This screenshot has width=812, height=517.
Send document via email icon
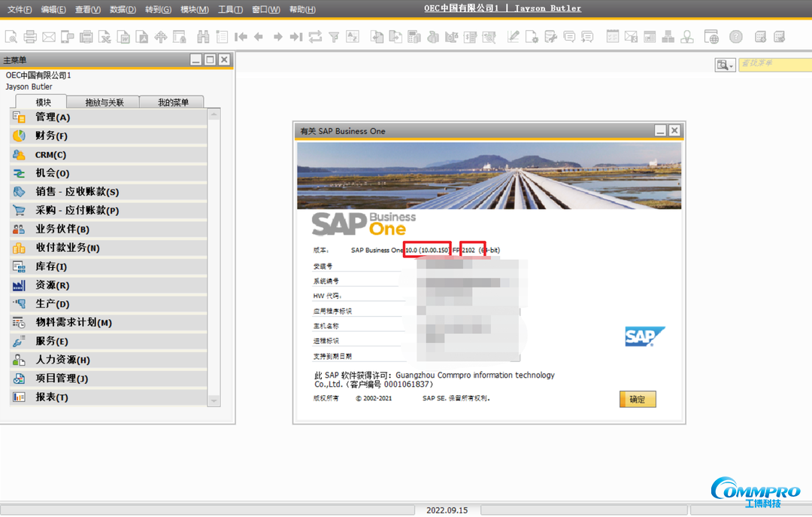pos(49,36)
